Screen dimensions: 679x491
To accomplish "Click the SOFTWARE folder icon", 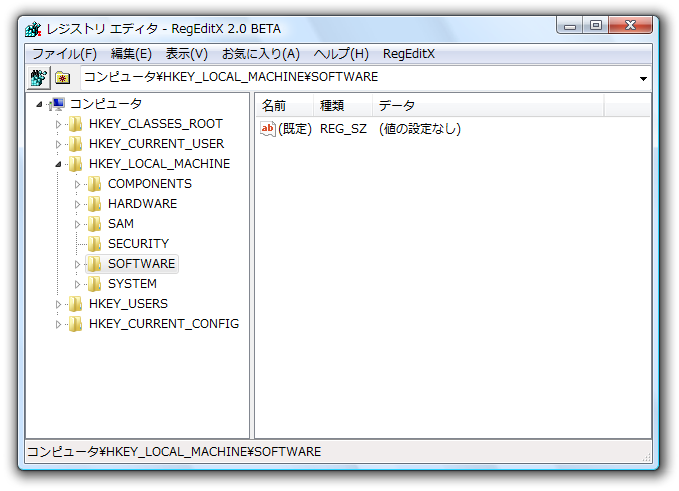I will pos(94,264).
